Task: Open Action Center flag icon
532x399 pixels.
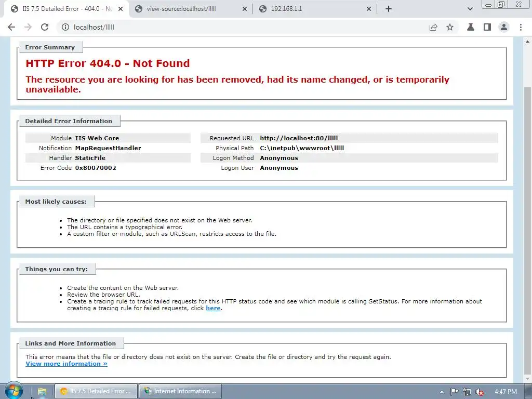Action: pos(454,392)
